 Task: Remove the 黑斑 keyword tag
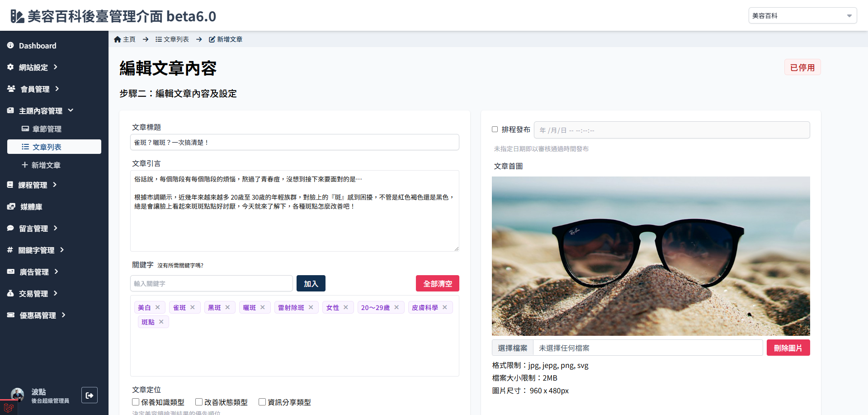(227, 307)
